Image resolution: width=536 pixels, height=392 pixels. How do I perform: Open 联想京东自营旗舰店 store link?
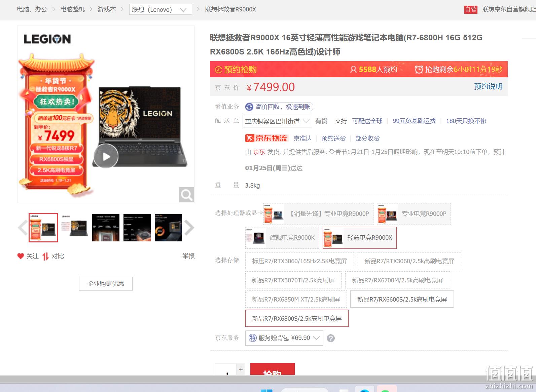click(x=509, y=9)
